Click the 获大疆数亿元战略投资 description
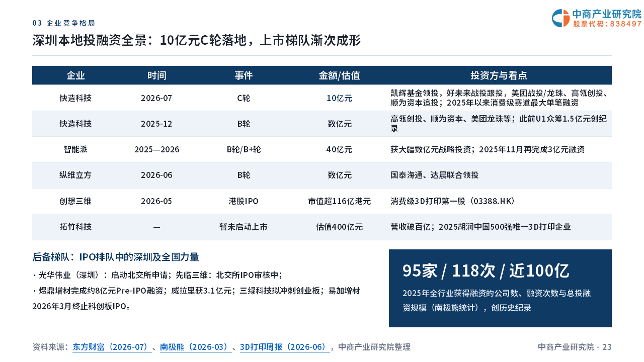 click(x=488, y=149)
